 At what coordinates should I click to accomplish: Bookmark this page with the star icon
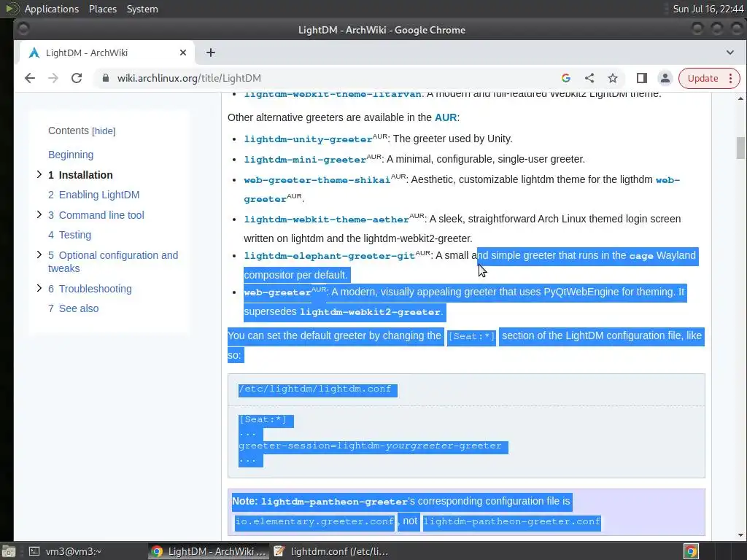[x=613, y=78]
